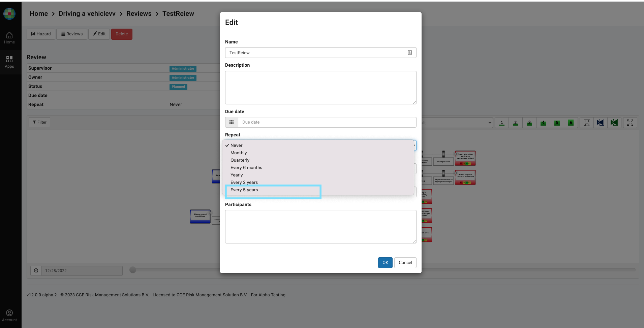The image size is (644, 328).
Task: Focus the Participants text area
Action: pos(320,227)
